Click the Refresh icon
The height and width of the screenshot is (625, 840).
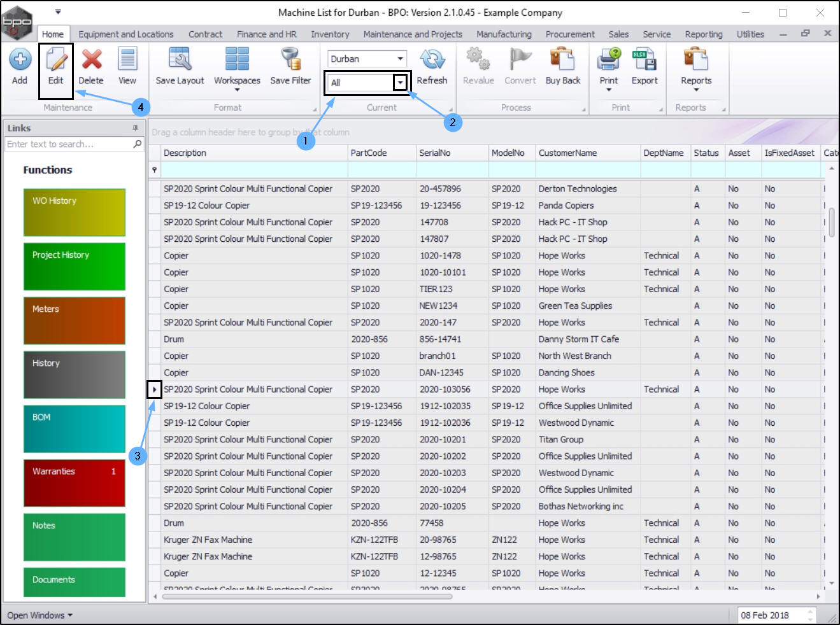(x=432, y=60)
